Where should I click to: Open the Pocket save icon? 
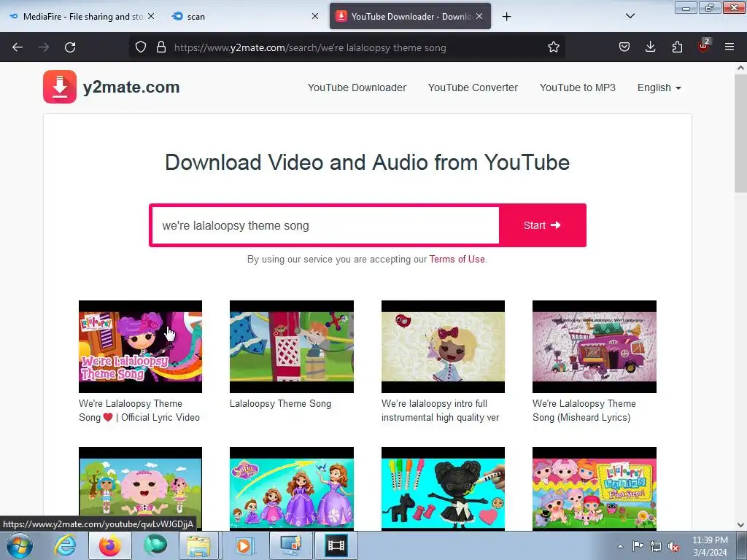click(624, 47)
